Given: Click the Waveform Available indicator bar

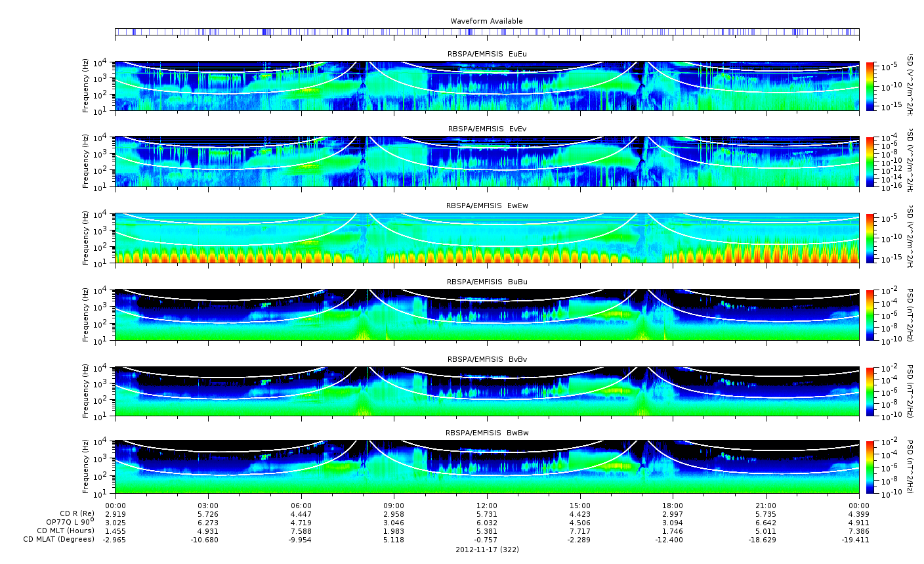Looking at the screenshot, I should click(486, 32).
